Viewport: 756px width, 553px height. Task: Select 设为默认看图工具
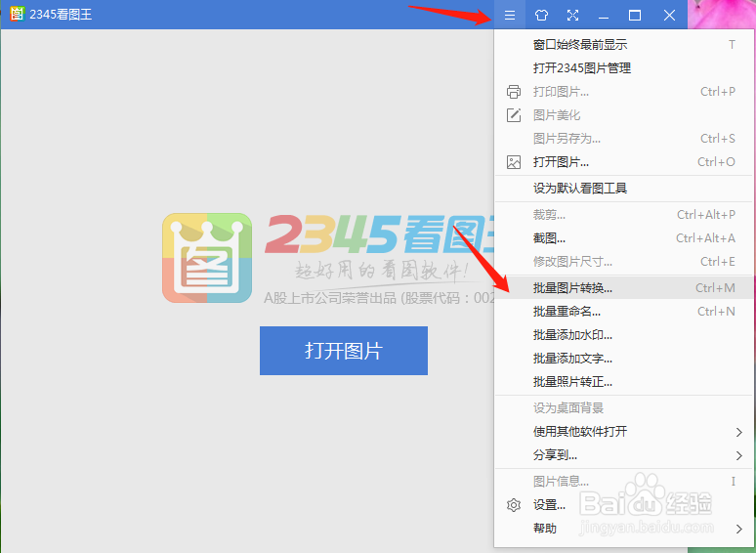pyautogui.click(x=624, y=189)
